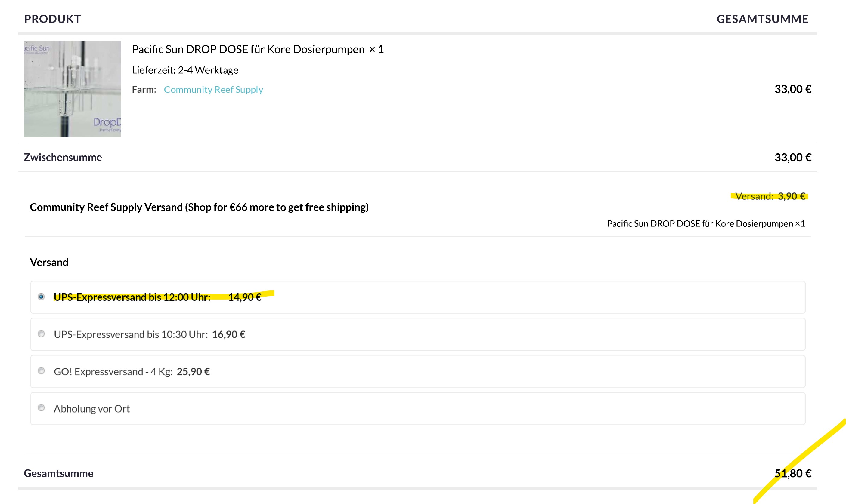Click product name Pacific Sun DROP DOSE für Kore Dosierpumpen
The height and width of the screenshot is (504, 846).
248,49
